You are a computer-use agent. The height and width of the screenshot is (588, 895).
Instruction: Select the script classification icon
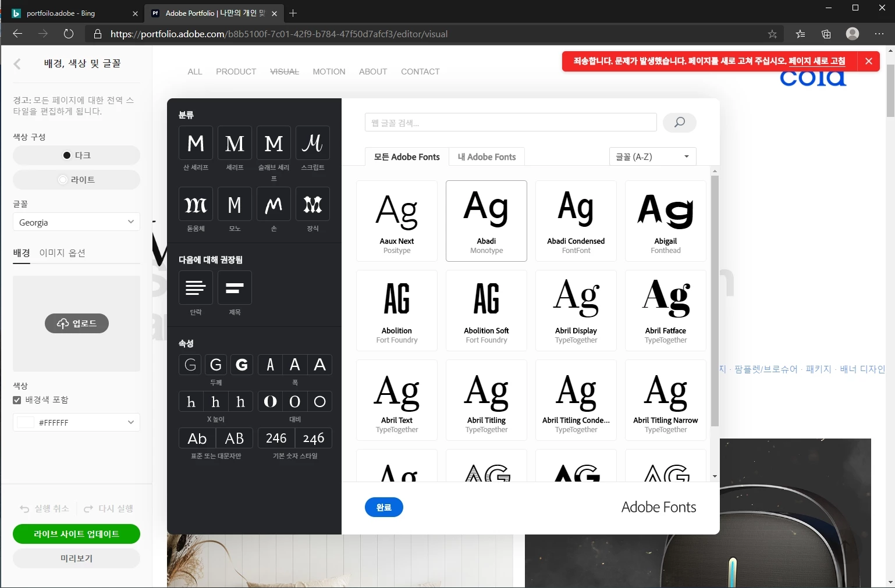pyautogui.click(x=312, y=142)
